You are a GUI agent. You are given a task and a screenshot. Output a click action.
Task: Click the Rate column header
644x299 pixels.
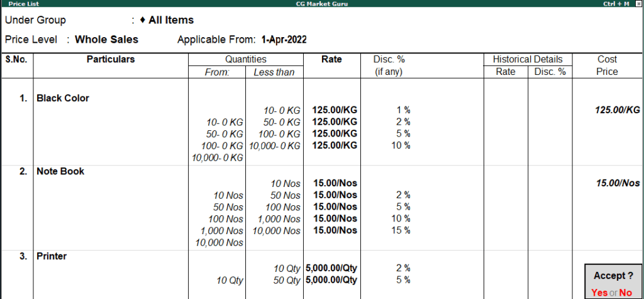pyautogui.click(x=331, y=59)
